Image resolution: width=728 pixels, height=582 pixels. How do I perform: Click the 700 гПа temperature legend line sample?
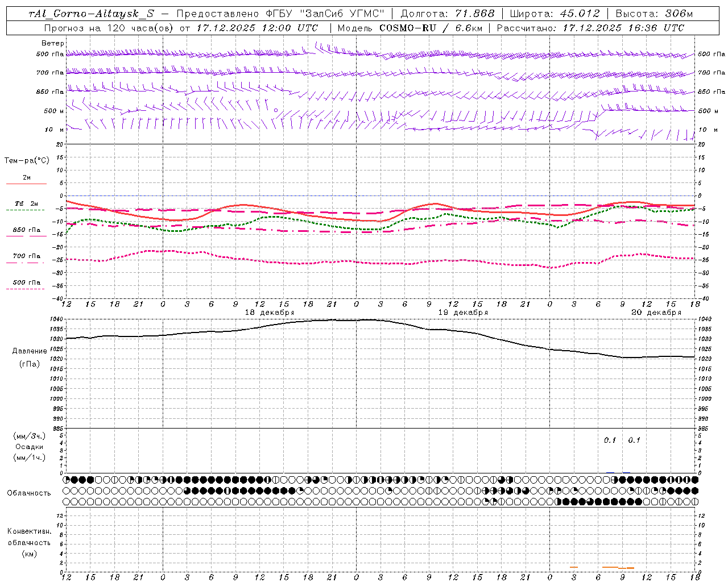coord(27,263)
